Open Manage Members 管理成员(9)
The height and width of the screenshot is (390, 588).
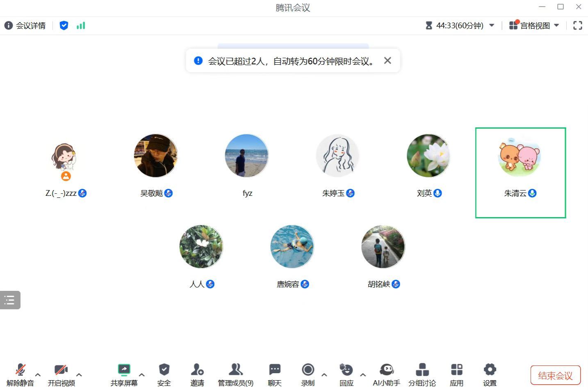click(x=235, y=374)
